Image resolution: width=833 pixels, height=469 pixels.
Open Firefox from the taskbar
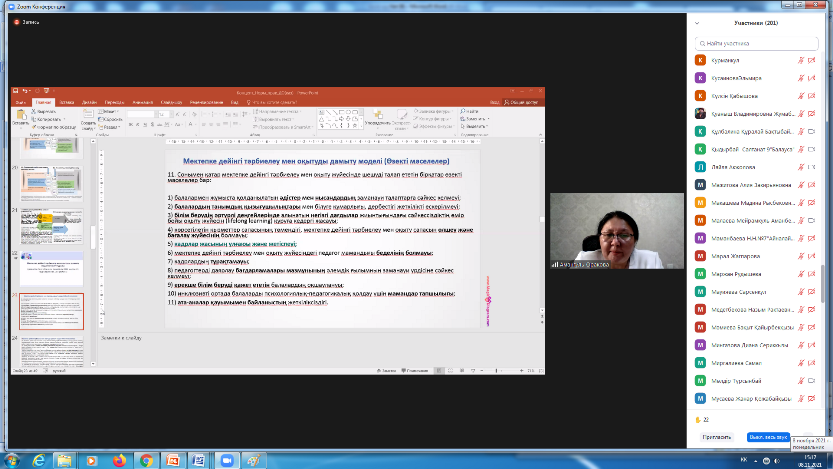(119, 460)
